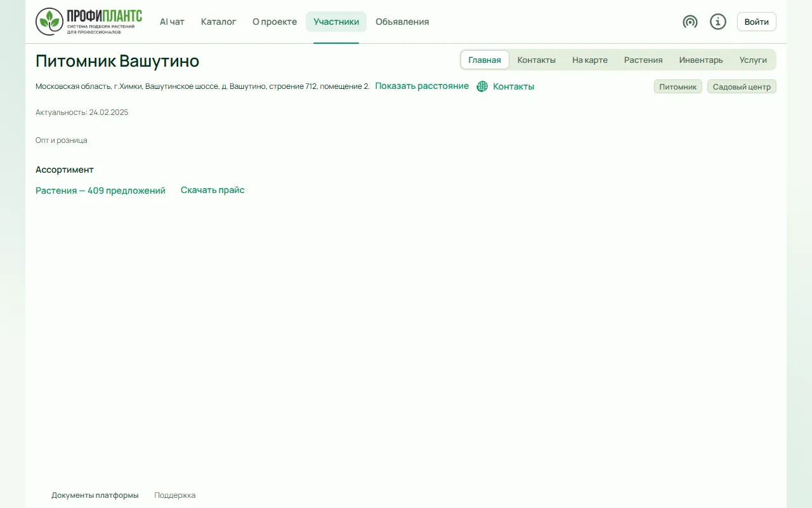Select the Услуги tab
The image size is (812, 508).
coord(753,60)
